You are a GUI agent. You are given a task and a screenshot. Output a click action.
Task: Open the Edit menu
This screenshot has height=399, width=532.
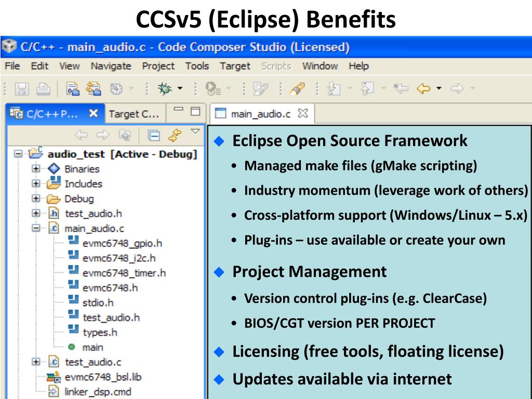click(x=39, y=66)
